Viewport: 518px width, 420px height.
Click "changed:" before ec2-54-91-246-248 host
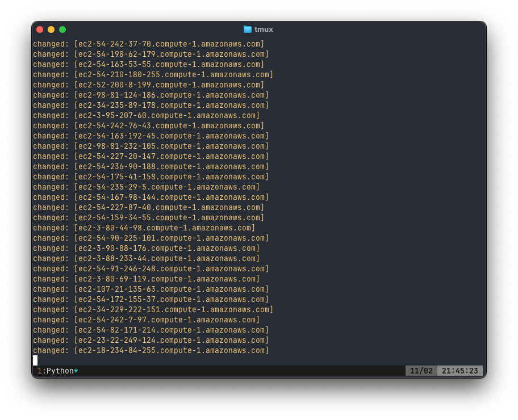click(51, 269)
